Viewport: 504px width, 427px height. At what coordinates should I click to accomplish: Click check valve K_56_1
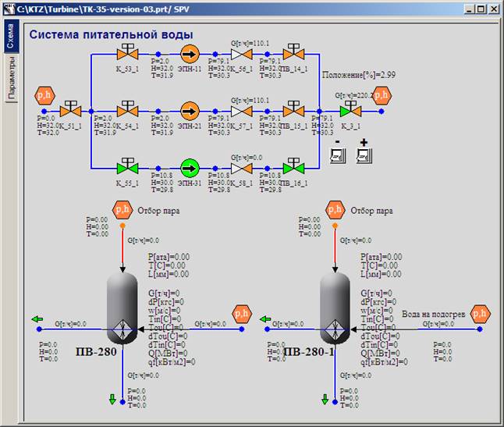tap(240, 54)
